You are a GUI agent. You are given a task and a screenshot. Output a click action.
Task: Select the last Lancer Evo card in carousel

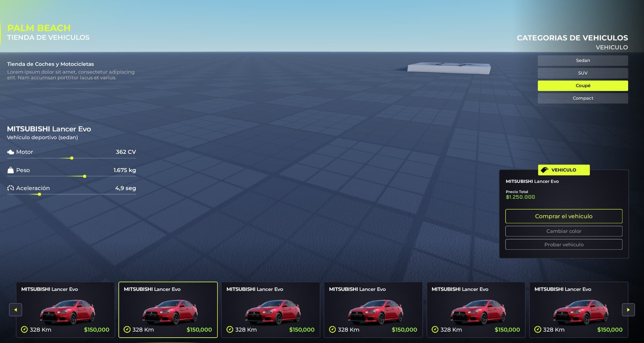(579, 310)
